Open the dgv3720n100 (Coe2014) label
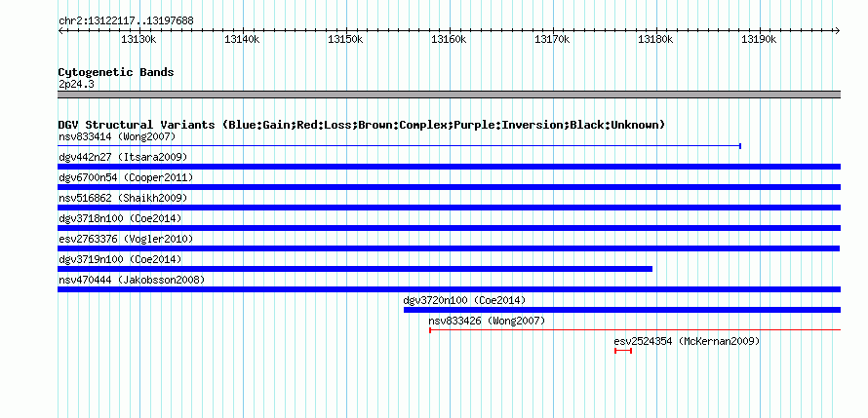Image resolution: width=868 pixels, height=418 pixels. click(x=464, y=300)
